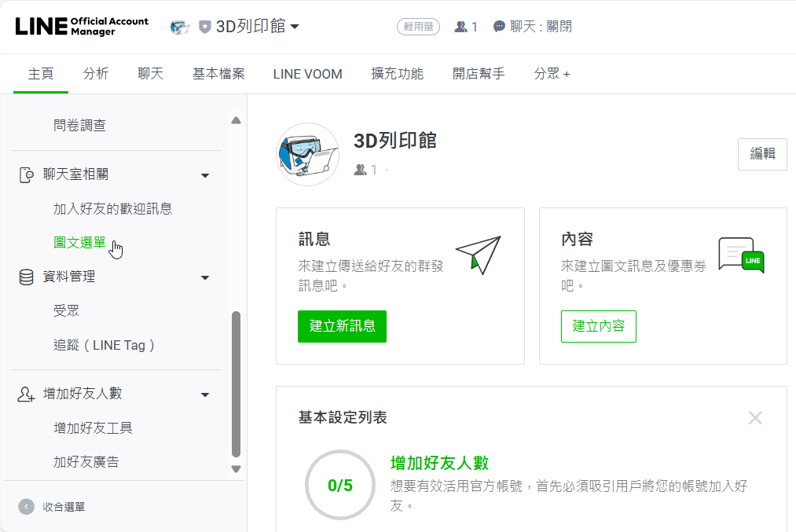Collapse the 聊天室相關 sidebar section
The image size is (796, 532).
[204, 174]
